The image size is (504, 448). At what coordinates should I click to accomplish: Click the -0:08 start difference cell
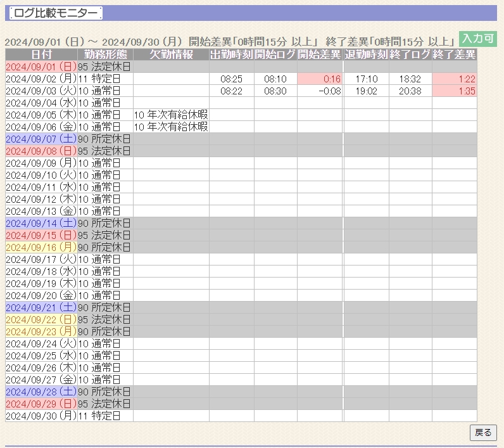coord(319,91)
